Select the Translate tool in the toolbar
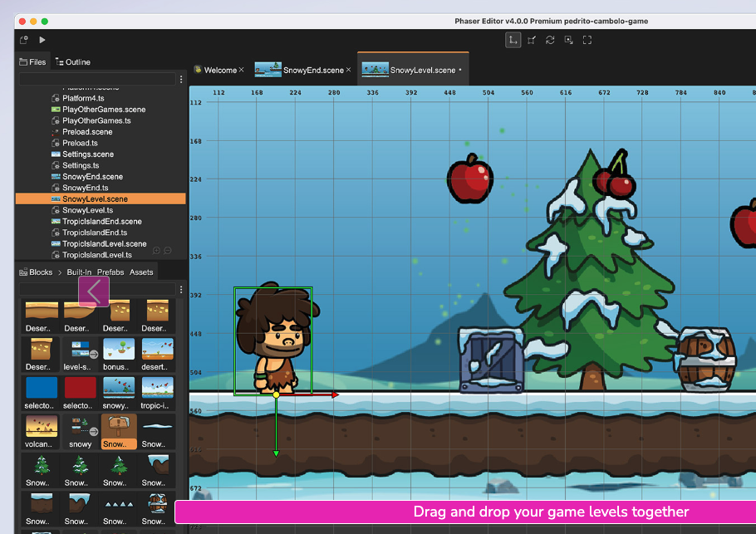Image resolution: width=756 pixels, height=534 pixels. 513,40
